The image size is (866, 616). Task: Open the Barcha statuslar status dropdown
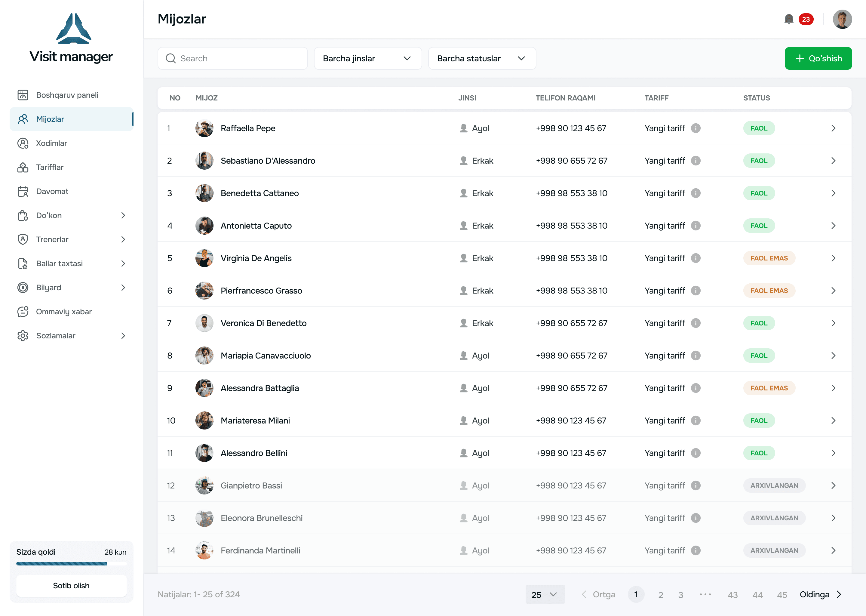[482, 58]
